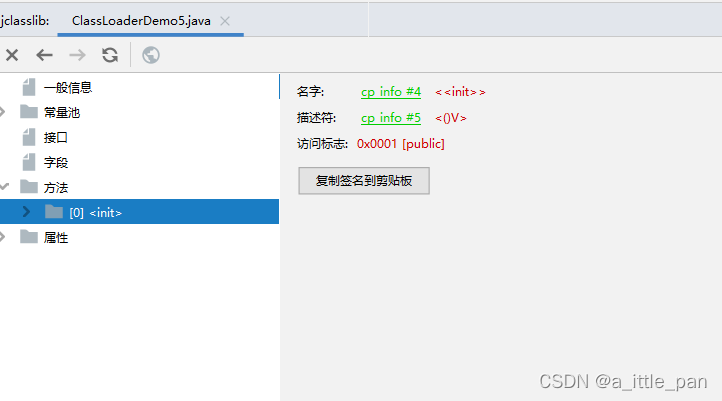Collapse the 方法 folder arrow
The height and width of the screenshot is (401, 722).
[4, 186]
